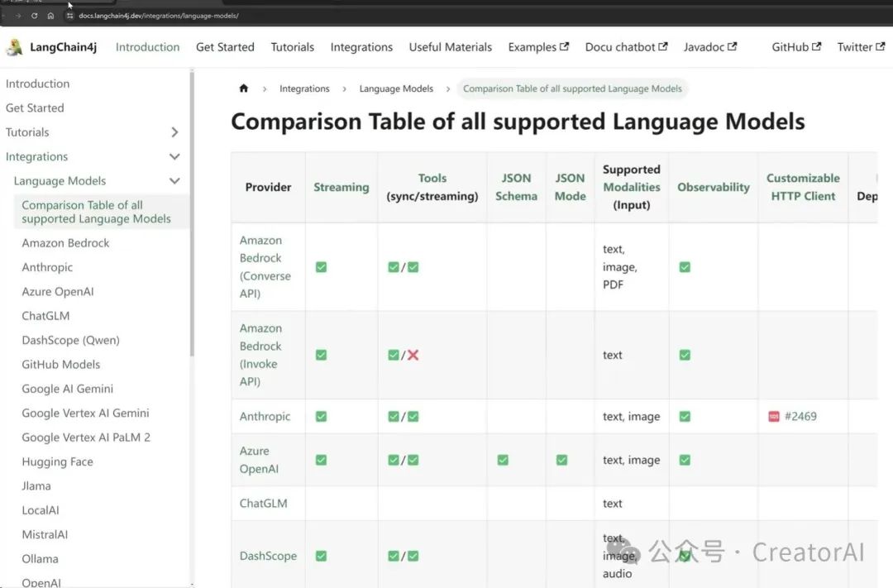
Task: Open Amazon Bedrock sidebar page
Action: click(65, 243)
